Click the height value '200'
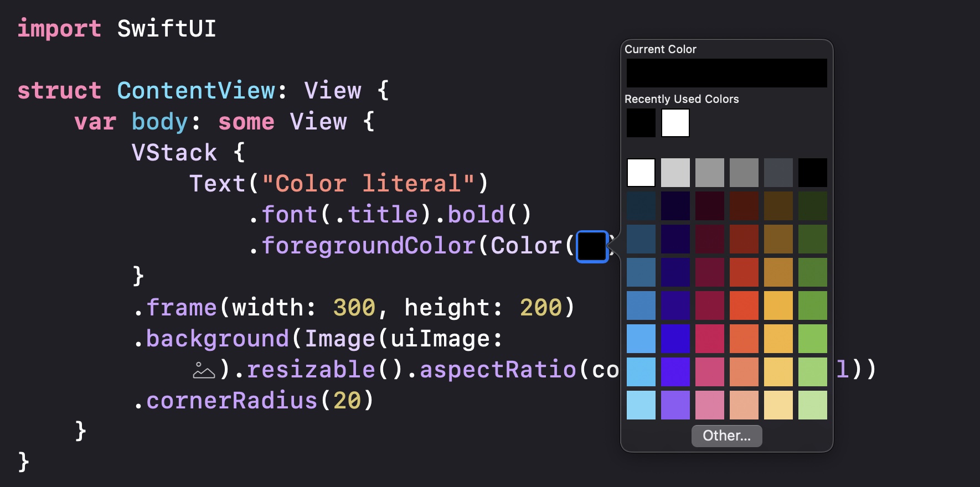 click(541, 308)
